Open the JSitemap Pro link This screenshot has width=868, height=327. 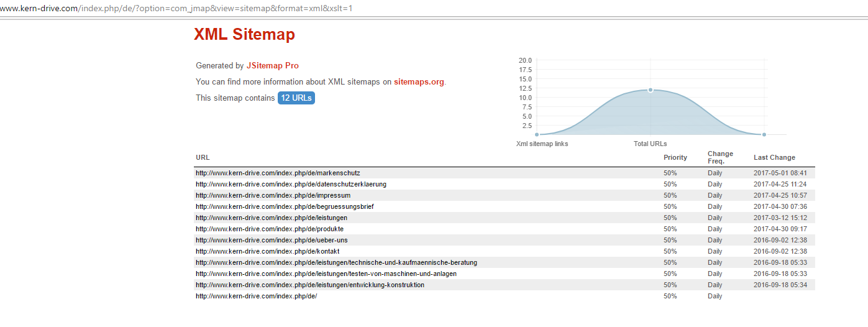click(x=272, y=65)
